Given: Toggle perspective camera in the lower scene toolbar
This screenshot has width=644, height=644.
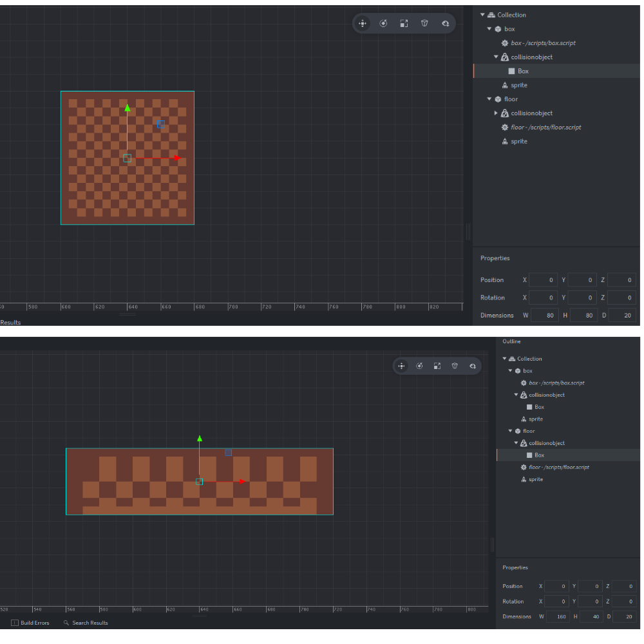Looking at the screenshot, I should (455, 366).
